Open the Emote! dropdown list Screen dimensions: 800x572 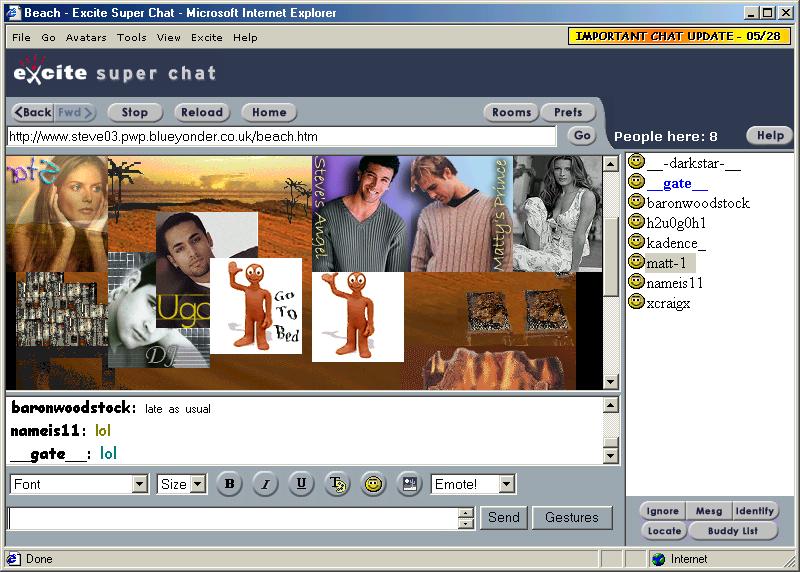tap(506, 484)
